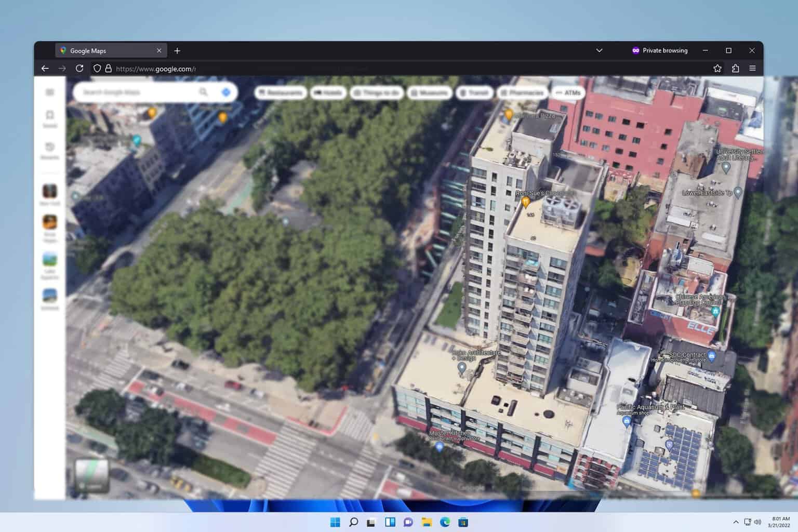Reload the Google Maps page
Viewport: 798px width, 532px height.
tap(79, 68)
